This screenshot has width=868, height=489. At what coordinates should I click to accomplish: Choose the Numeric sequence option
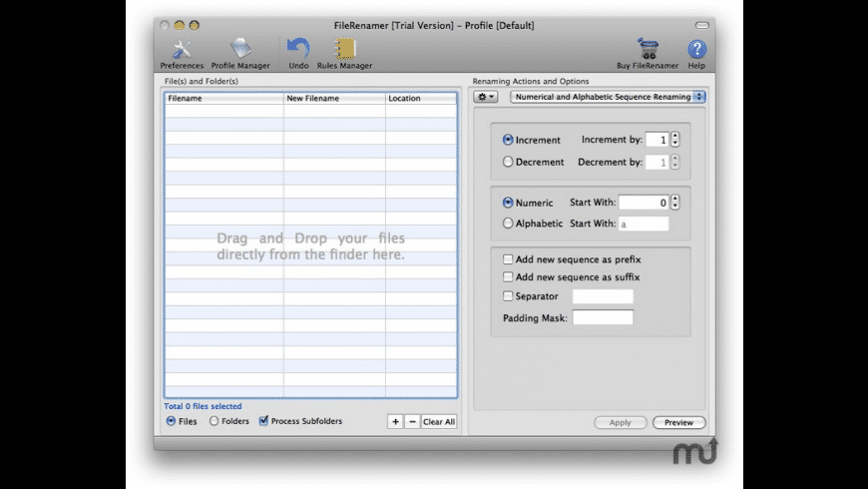pos(508,203)
